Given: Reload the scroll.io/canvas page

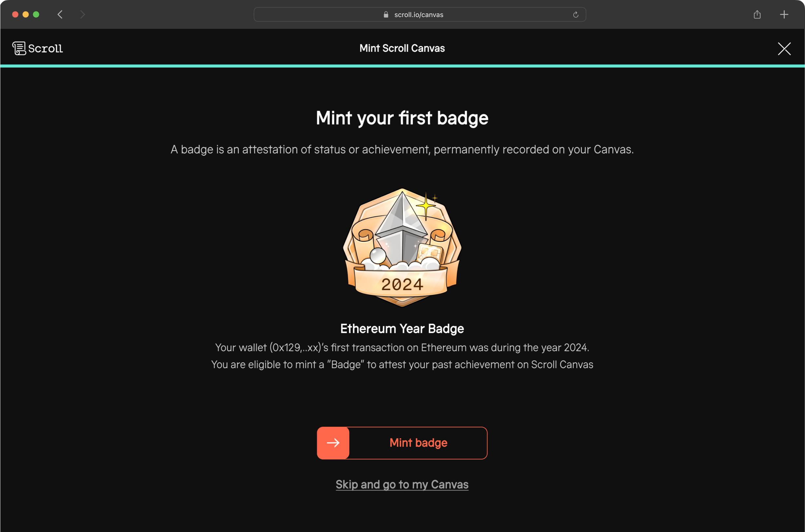Looking at the screenshot, I should coord(576,15).
